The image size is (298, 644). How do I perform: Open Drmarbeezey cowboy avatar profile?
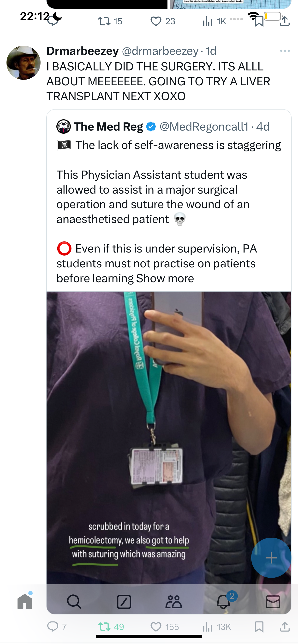point(24,63)
